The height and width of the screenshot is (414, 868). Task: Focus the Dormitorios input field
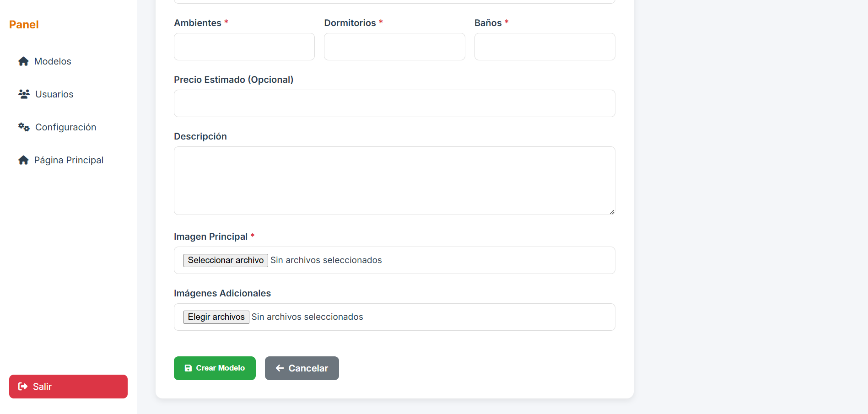pyautogui.click(x=394, y=47)
